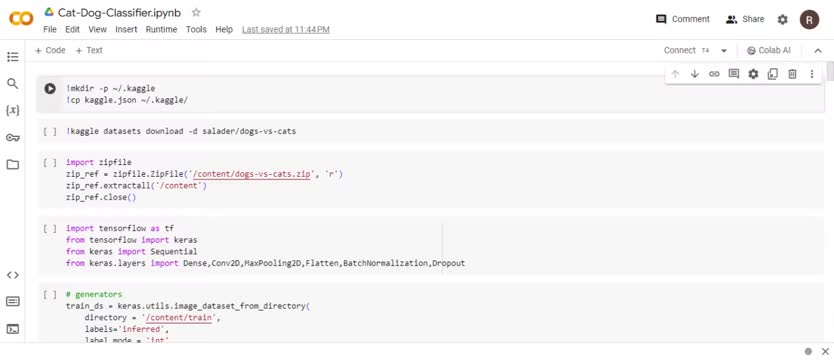The height and width of the screenshot is (360, 834).
Task: Select the kaggle datasets download cell bracket
Action: pos(50,131)
